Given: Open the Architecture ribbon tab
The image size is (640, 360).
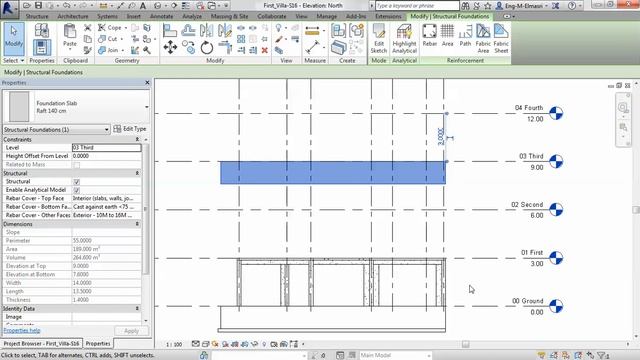Looking at the screenshot, I should [73, 16].
